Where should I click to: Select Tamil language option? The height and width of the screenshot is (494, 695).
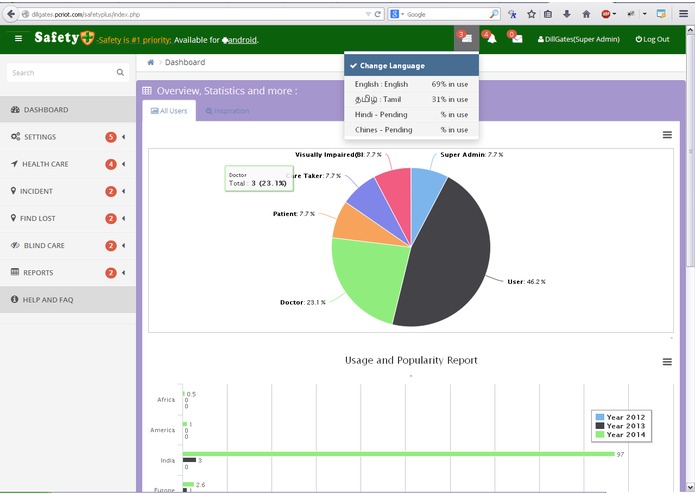coord(411,99)
